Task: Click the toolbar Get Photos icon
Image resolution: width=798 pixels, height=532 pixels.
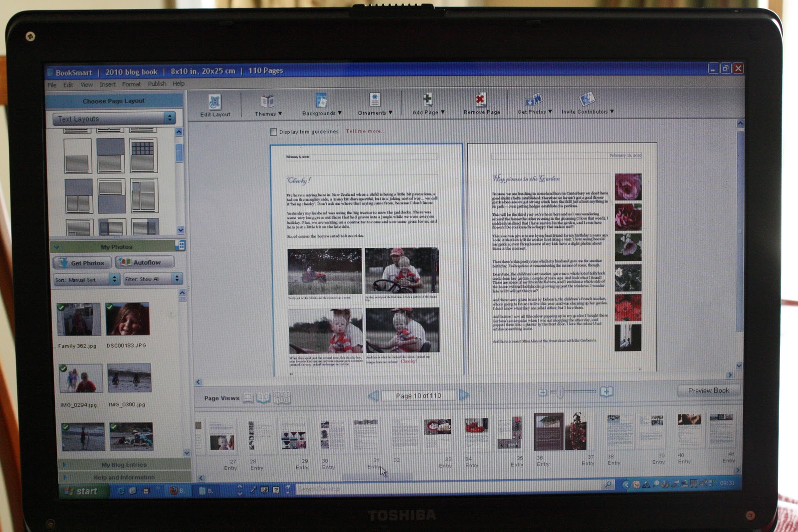Action: (x=534, y=100)
